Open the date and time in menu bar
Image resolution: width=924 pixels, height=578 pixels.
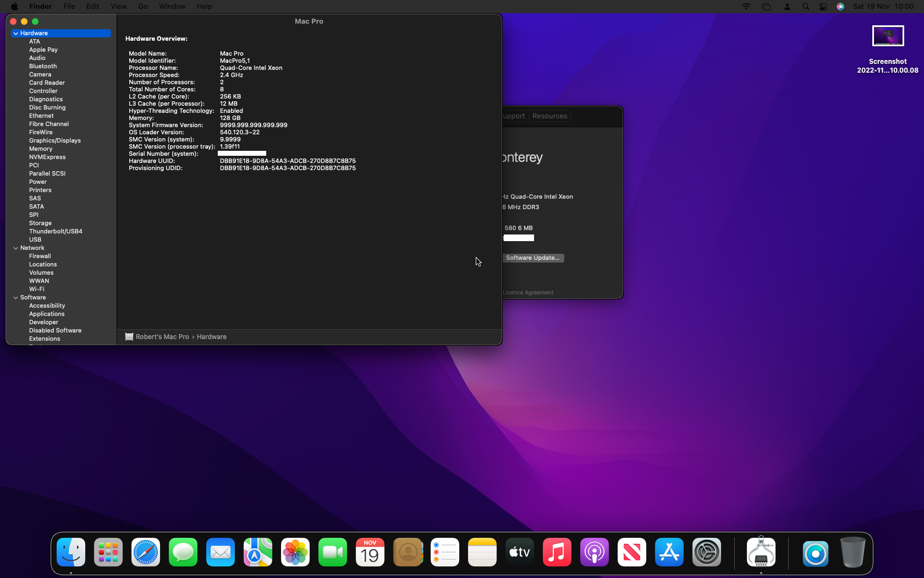(x=883, y=7)
